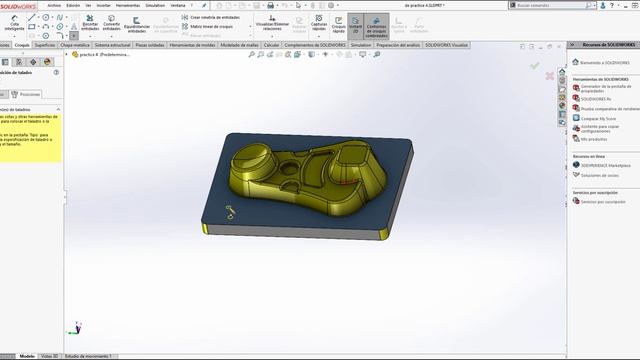Click Comparar My Score link

598,118
